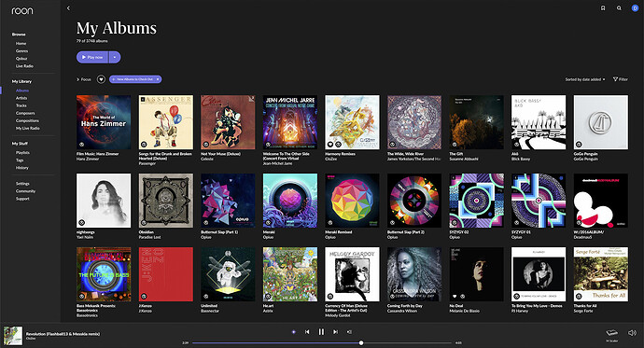This screenshot has width=644, height=348.
Task: Open Tags under My Stuff
Action: [x=20, y=160]
